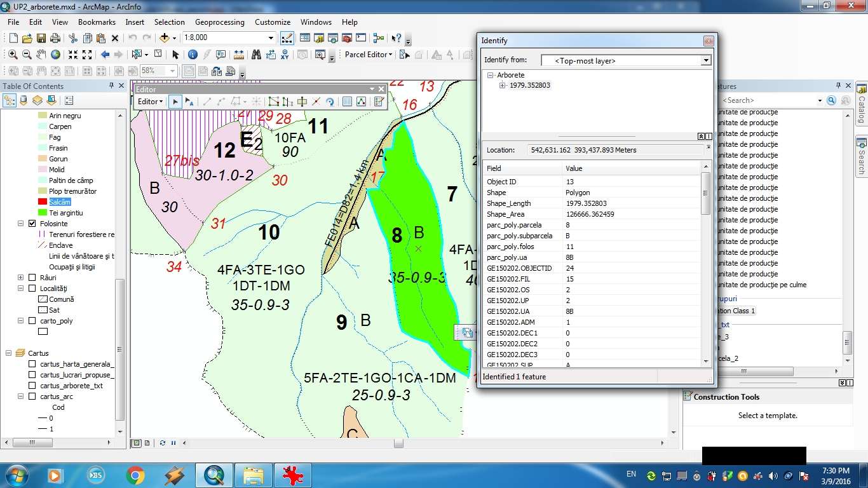The width and height of the screenshot is (868, 488).
Task: Open the Identify from dropdown
Action: click(x=705, y=60)
